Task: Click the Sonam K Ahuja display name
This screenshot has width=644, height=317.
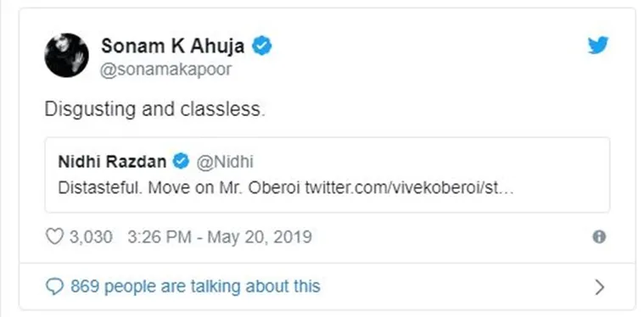Action: (172, 46)
